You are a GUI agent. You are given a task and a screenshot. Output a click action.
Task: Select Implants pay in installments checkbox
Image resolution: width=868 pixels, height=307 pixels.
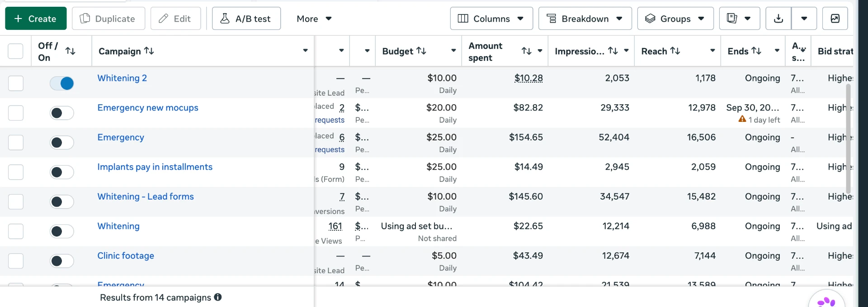point(15,172)
